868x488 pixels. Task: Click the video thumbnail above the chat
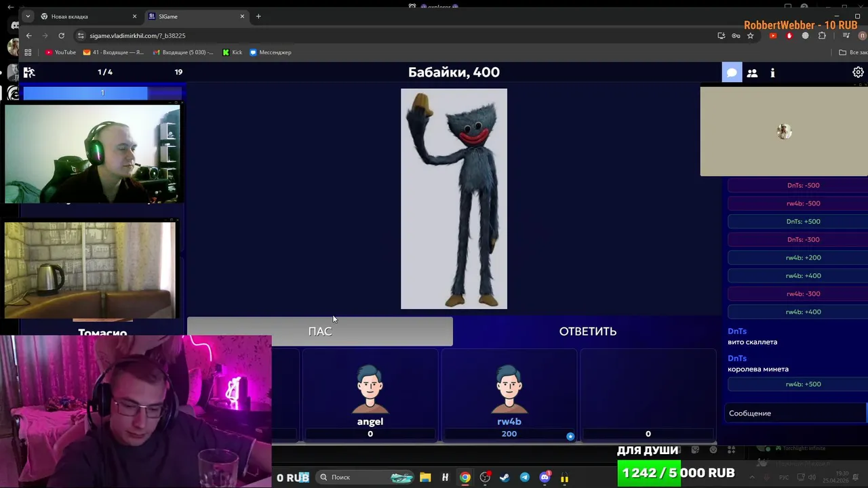(784, 131)
